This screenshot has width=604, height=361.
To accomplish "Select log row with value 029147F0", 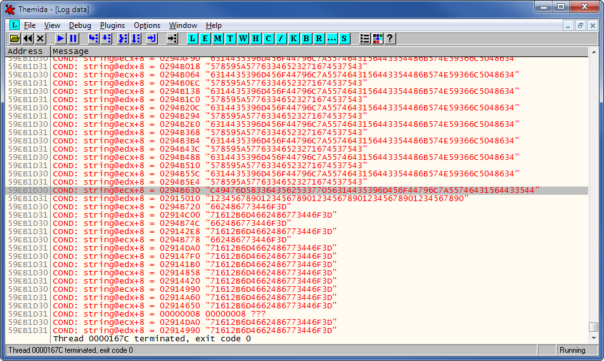I will point(297,256).
